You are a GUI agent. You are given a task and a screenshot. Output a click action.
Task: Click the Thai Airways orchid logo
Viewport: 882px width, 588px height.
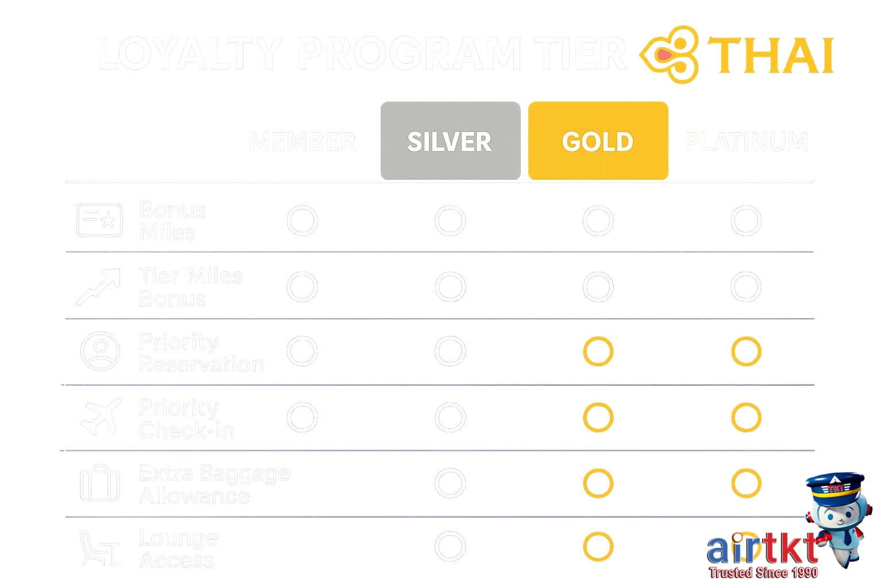[670, 55]
